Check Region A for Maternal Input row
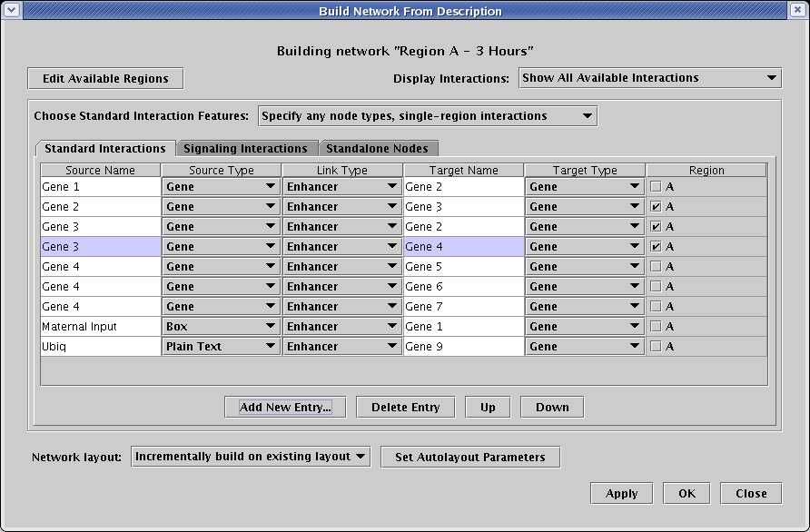The height and width of the screenshot is (532, 810). pos(656,327)
